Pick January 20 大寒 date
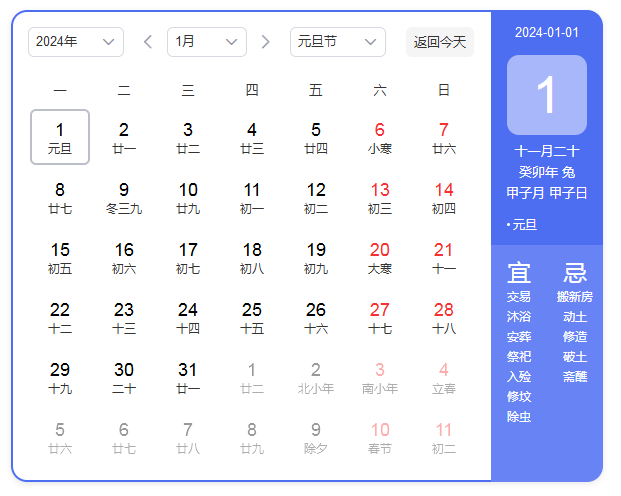 point(380,257)
